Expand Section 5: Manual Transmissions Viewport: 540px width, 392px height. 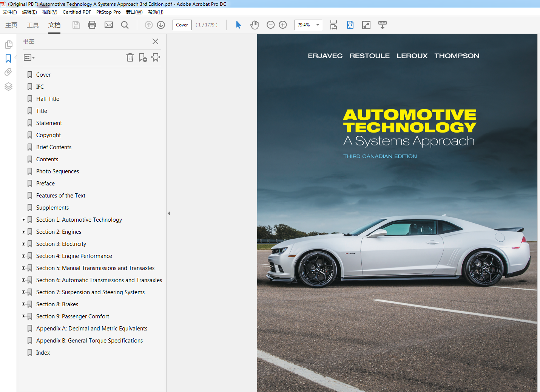(x=23, y=268)
